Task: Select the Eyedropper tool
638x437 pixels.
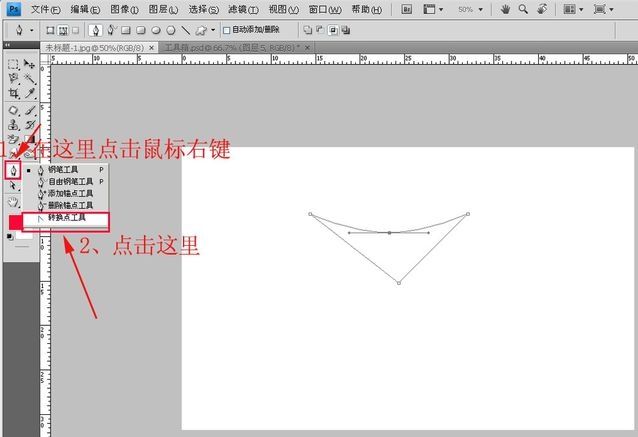Action: 29,93
